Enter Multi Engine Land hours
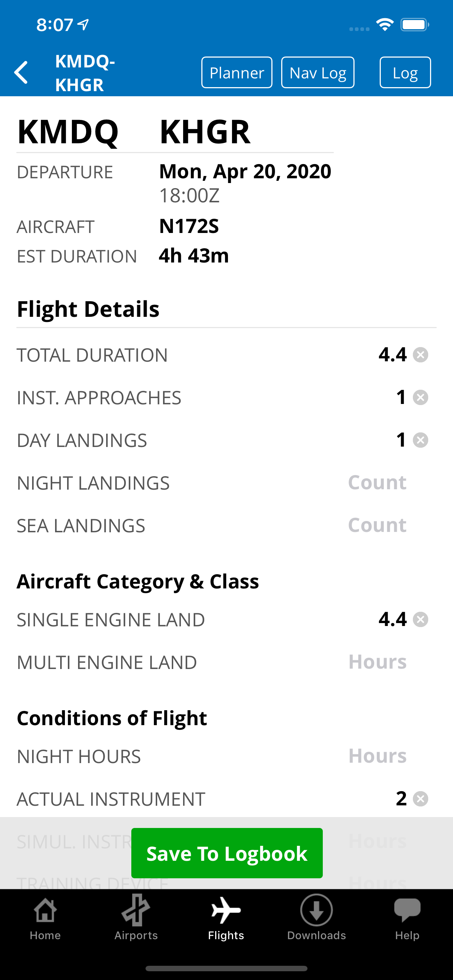Image resolution: width=453 pixels, height=980 pixels. pos(377,662)
